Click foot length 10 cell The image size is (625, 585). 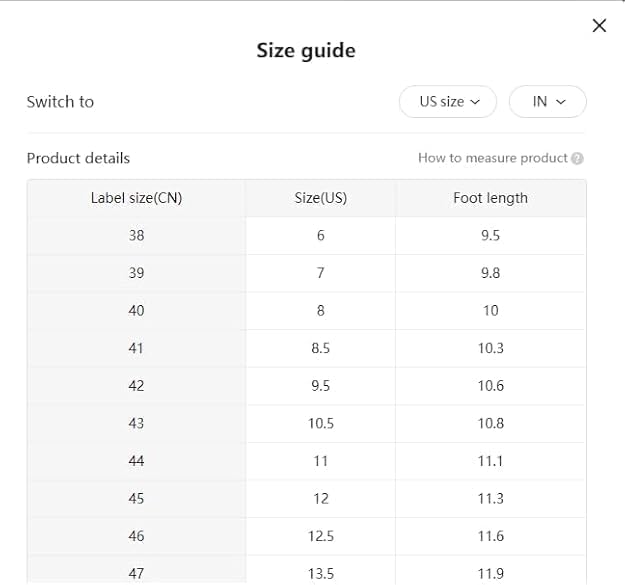click(x=490, y=310)
